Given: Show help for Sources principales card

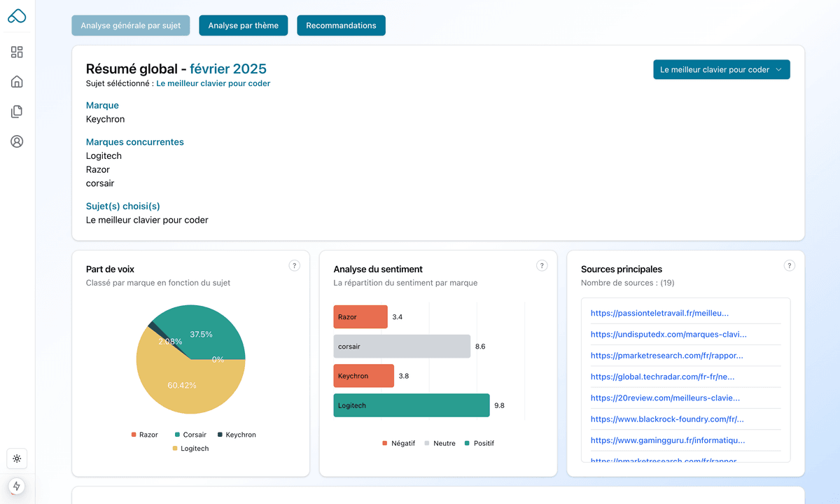Looking at the screenshot, I should pos(790,265).
